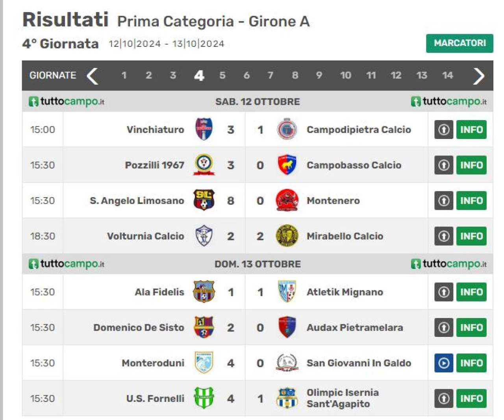Screen dimensions: 504x420
Task: Click the tuttocampo.it logo at top left
Action: pyautogui.click(x=66, y=102)
